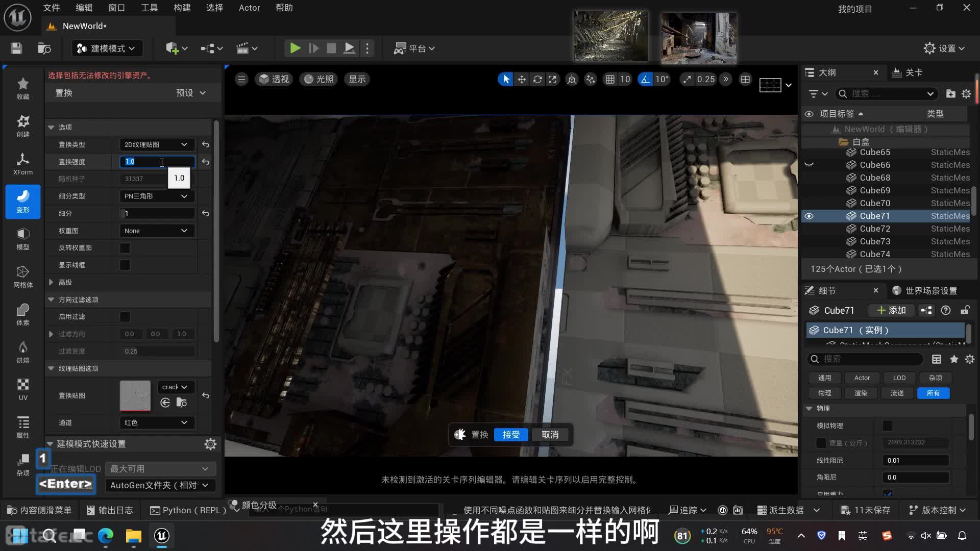Toggle scale snapping icon
Image resolution: width=980 pixels, height=551 pixels.
688,79
